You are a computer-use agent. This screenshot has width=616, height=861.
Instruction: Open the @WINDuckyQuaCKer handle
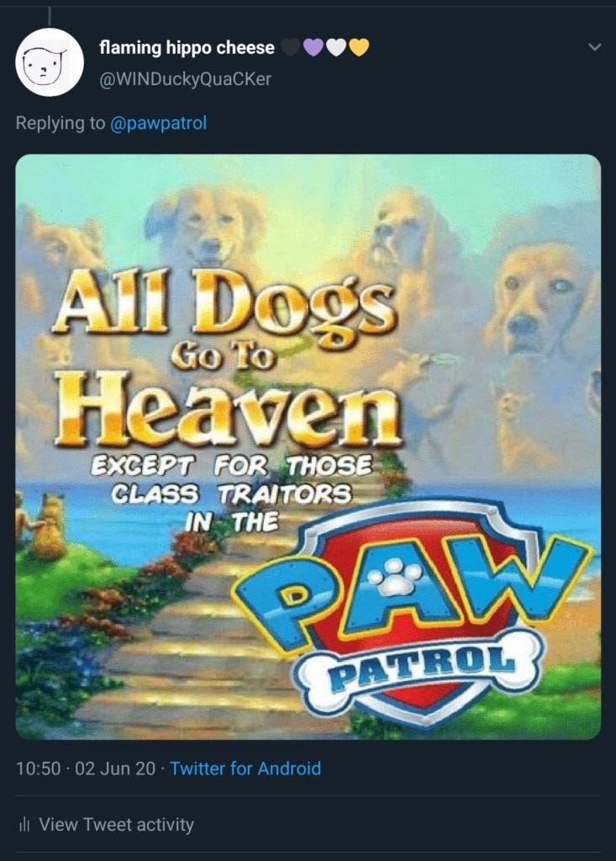[185, 79]
